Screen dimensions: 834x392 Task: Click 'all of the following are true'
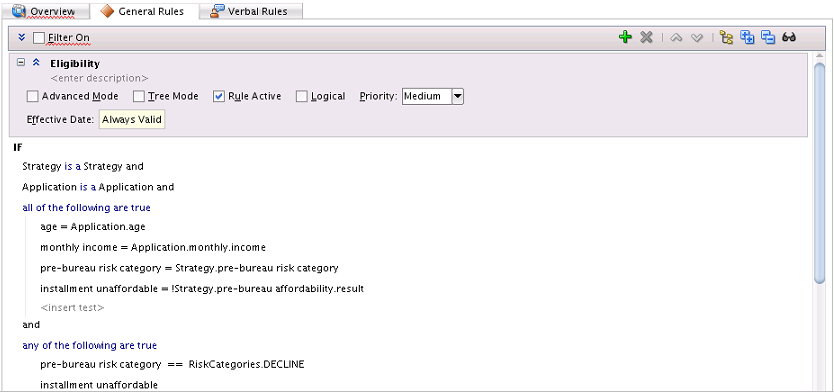coord(86,207)
